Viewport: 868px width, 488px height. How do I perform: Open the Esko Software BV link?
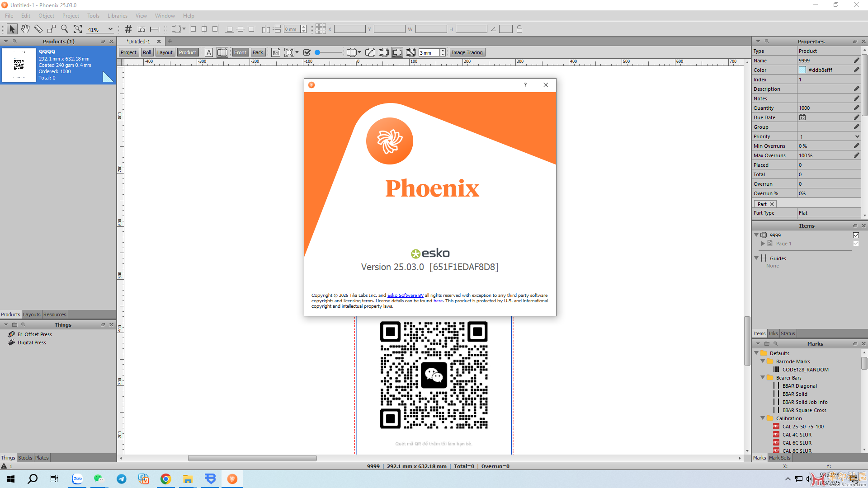click(x=406, y=296)
